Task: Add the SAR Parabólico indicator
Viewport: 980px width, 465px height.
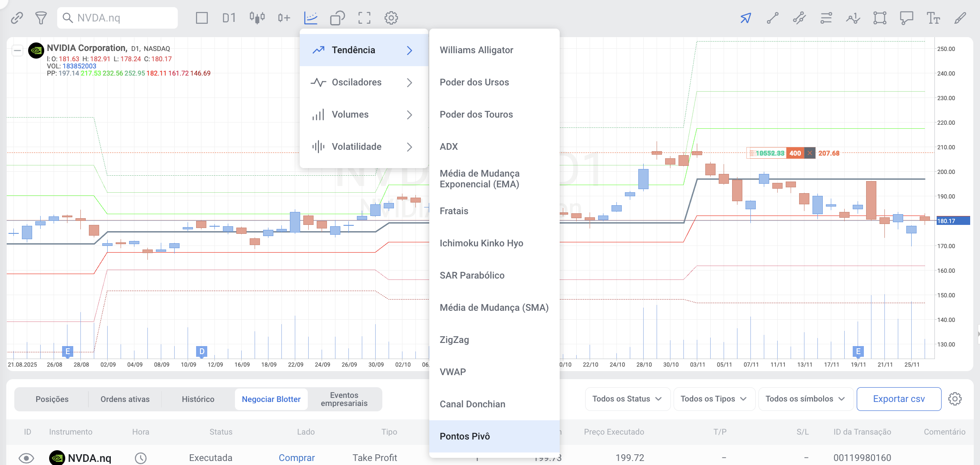Action: pyautogui.click(x=494, y=275)
